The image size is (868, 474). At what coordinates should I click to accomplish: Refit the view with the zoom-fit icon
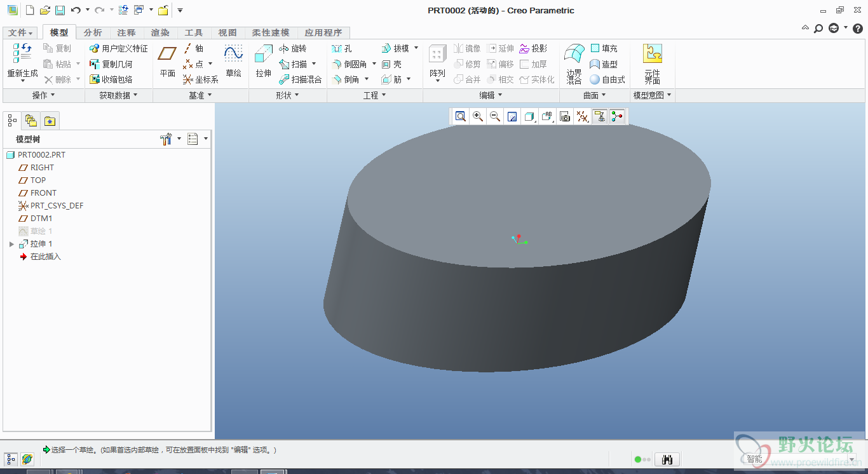point(461,116)
